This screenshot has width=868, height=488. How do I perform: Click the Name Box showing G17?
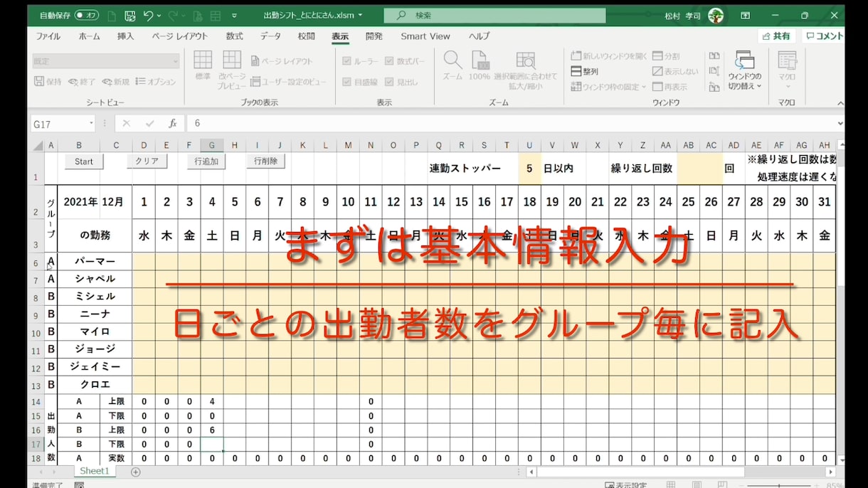coord(58,123)
